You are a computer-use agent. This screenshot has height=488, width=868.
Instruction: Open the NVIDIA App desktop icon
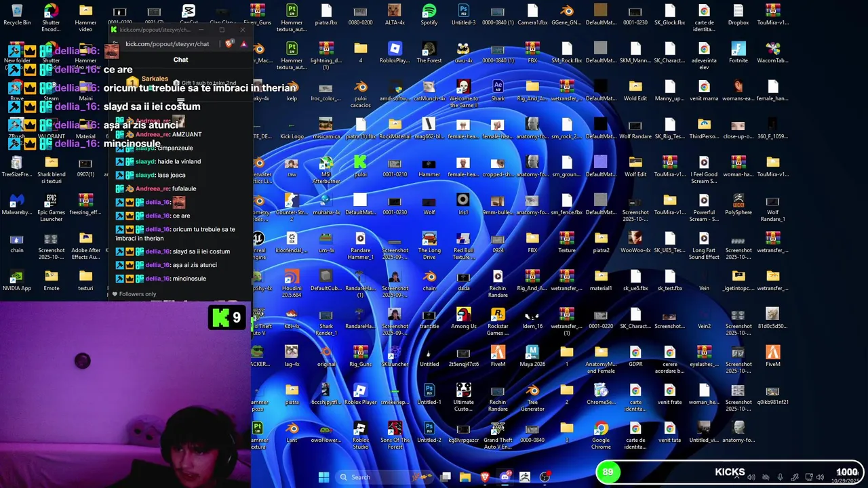[17, 281]
